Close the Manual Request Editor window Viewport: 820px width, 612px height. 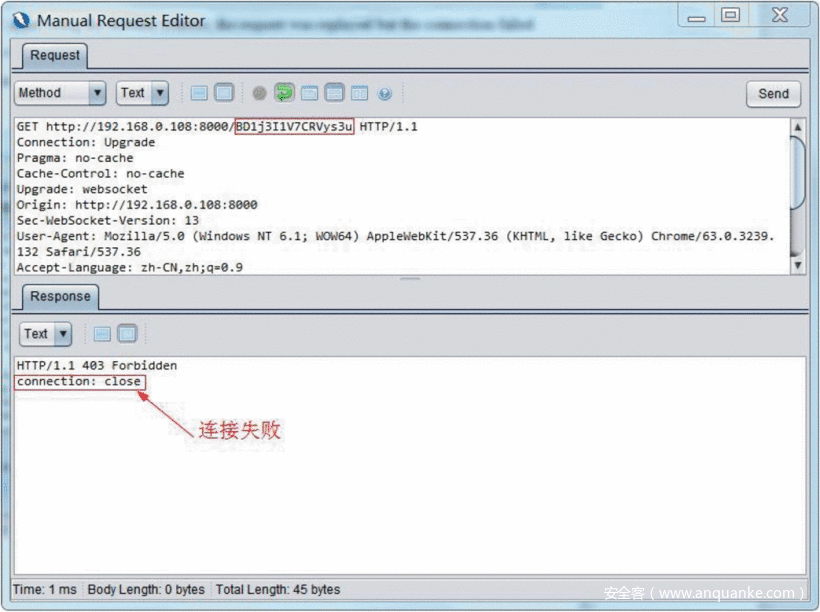(x=780, y=15)
